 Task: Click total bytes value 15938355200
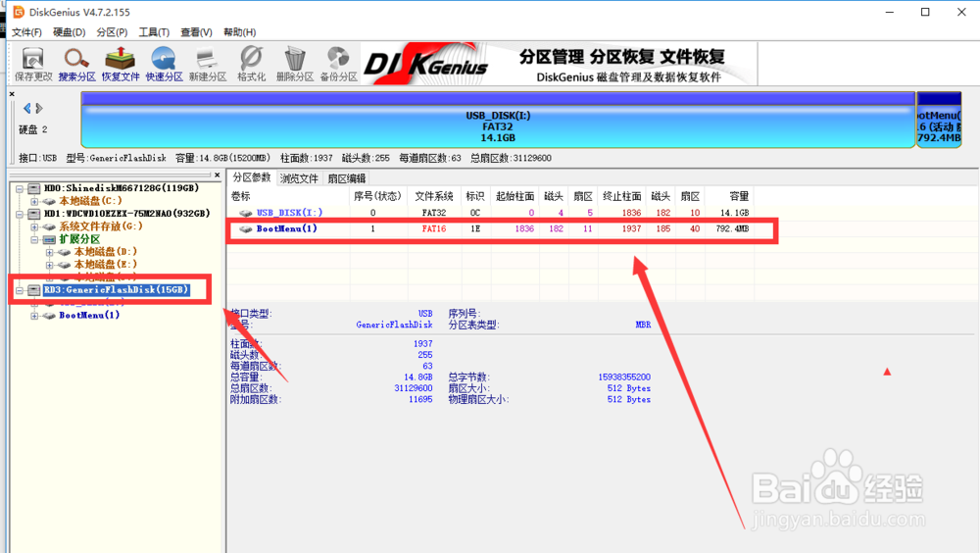[x=624, y=377]
